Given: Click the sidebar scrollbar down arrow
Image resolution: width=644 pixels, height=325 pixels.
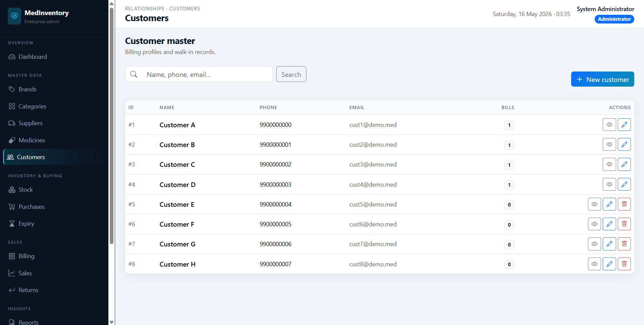Looking at the screenshot, I should coord(111,322).
